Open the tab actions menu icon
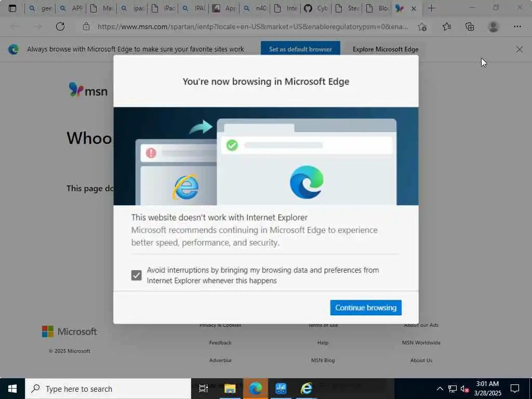The width and height of the screenshot is (532, 399). (x=12, y=8)
